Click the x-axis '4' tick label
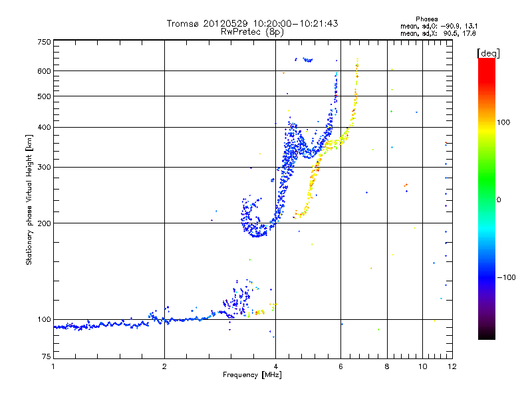The height and width of the screenshot is (399, 532). 275,366
